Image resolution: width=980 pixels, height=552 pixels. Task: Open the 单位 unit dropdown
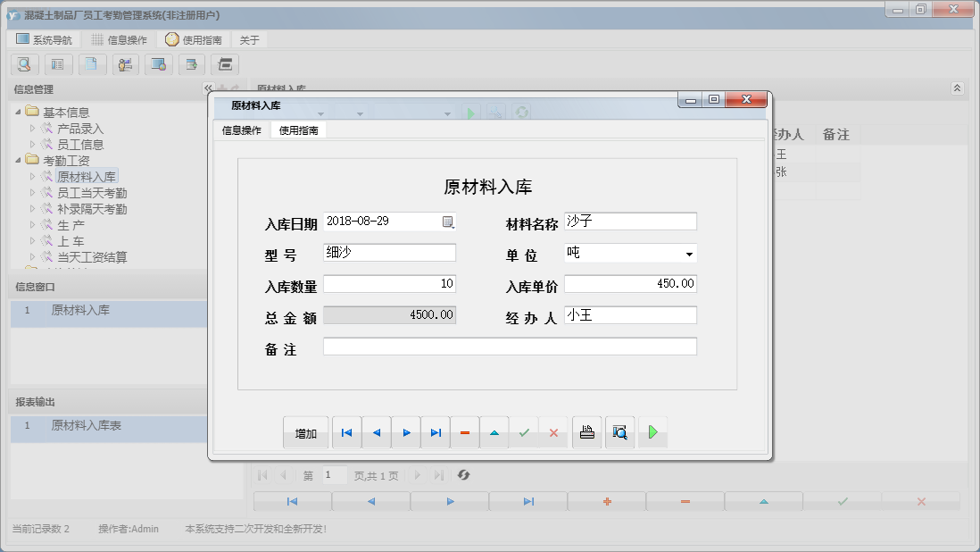pos(690,253)
